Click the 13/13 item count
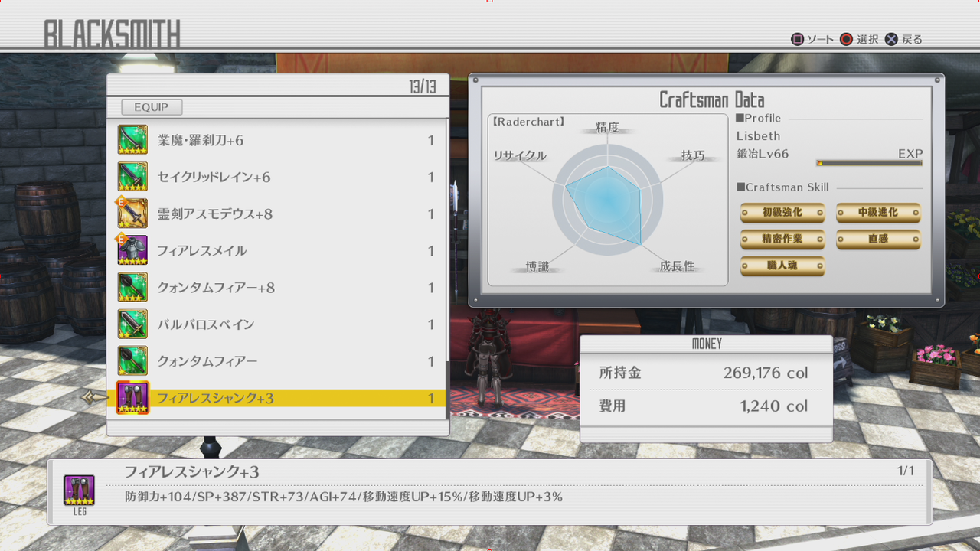980x551 pixels. 423,86
